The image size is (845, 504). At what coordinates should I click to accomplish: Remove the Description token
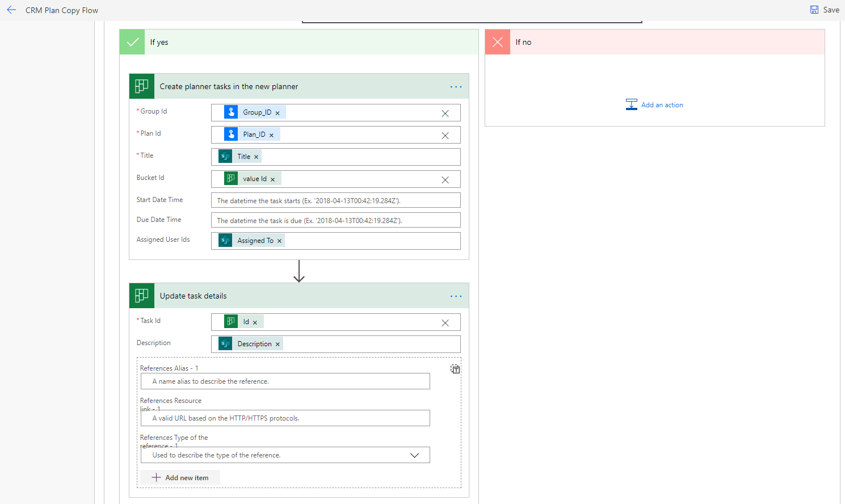[x=278, y=345]
